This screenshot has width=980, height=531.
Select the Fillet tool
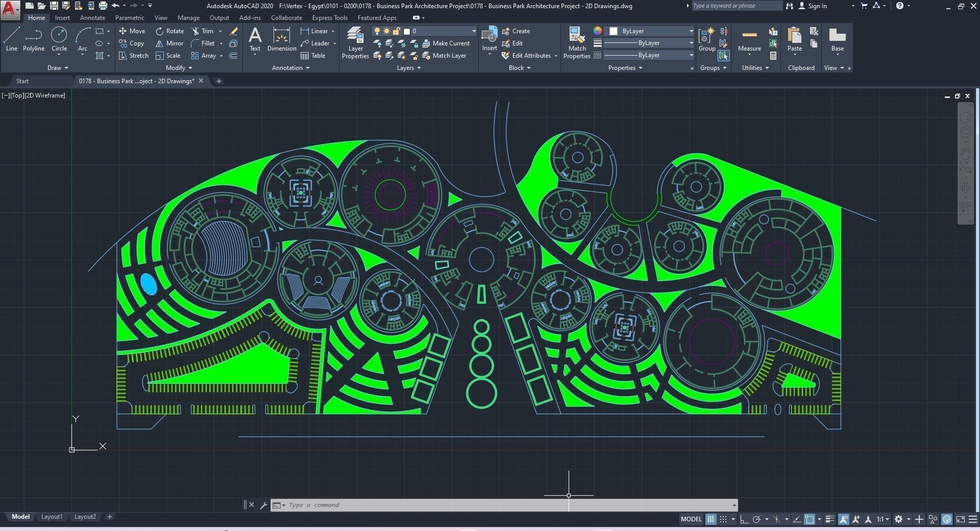click(203, 43)
